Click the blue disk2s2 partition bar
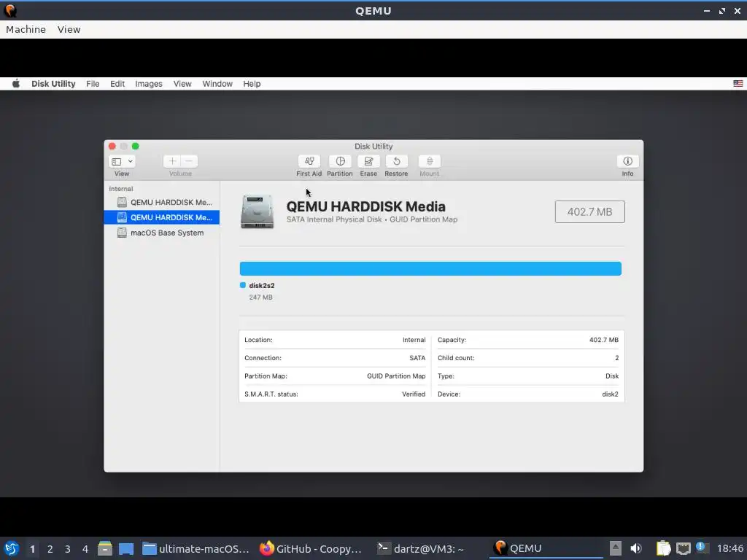The width and height of the screenshot is (747, 560). click(430, 268)
